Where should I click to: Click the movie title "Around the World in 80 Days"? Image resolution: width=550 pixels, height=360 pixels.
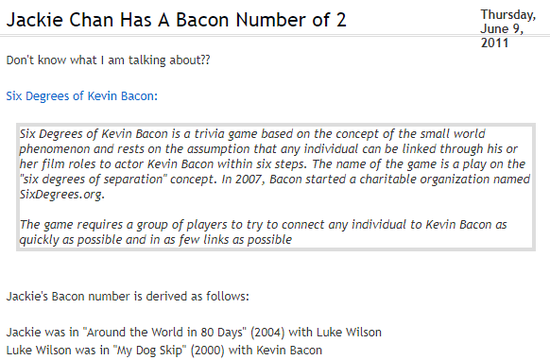(x=165, y=332)
